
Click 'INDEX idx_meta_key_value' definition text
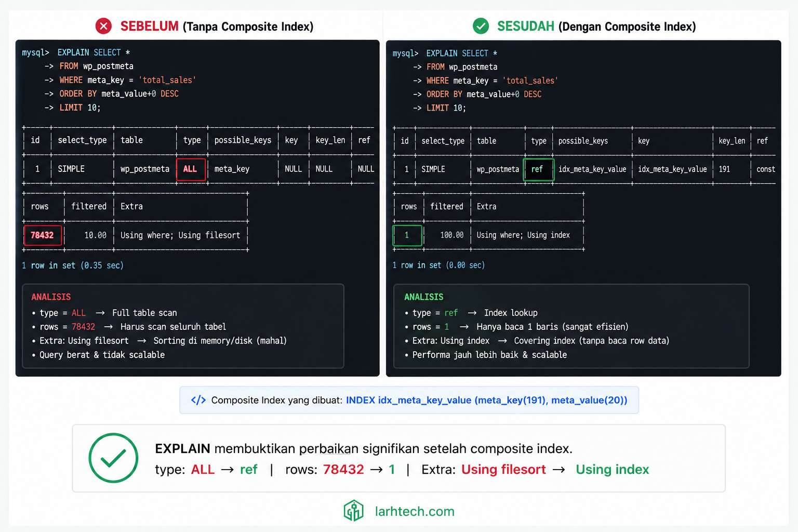(x=487, y=400)
